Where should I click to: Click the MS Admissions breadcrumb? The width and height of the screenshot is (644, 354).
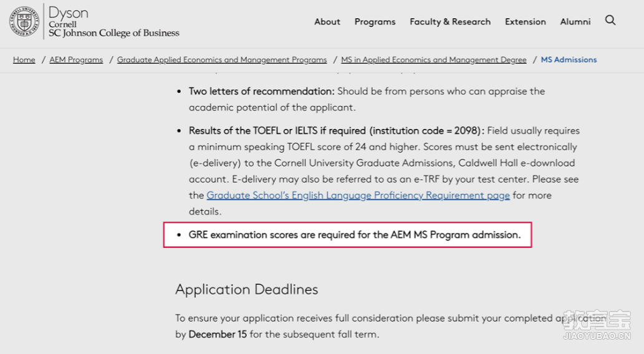(x=569, y=60)
